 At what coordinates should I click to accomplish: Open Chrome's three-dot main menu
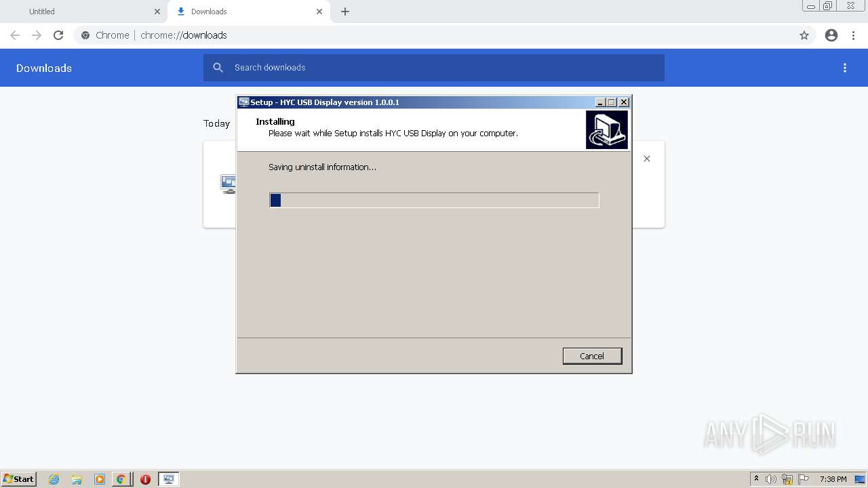tap(854, 35)
